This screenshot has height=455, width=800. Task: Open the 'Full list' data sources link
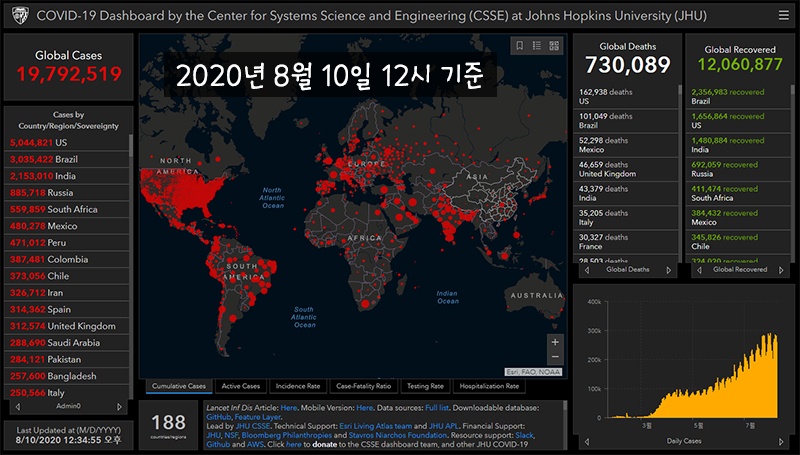[x=437, y=408]
